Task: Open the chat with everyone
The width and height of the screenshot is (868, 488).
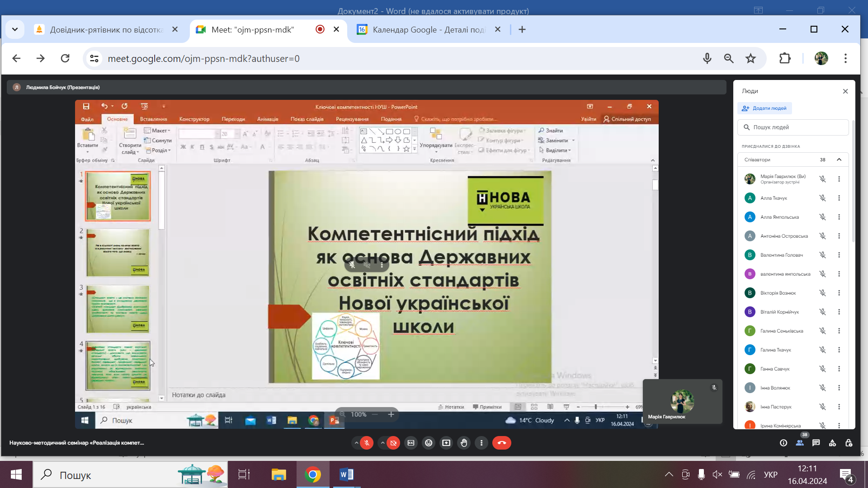Action: [816, 443]
